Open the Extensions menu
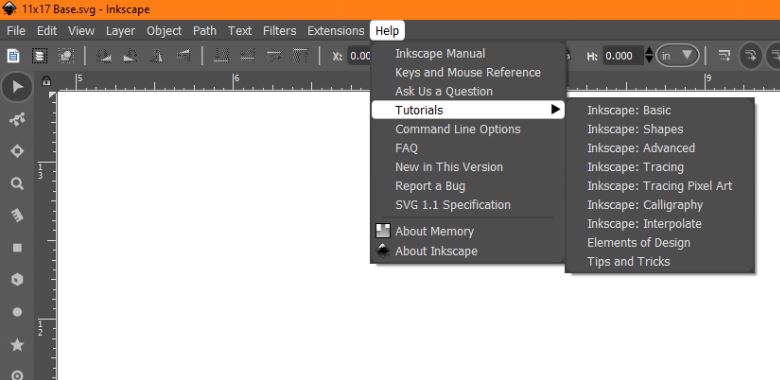The width and height of the screenshot is (780, 380). pos(336,31)
